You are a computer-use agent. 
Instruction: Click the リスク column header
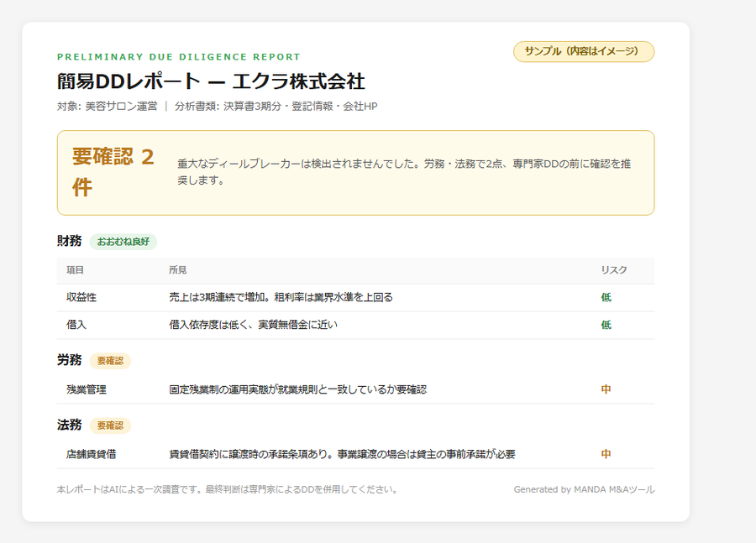pos(614,269)
